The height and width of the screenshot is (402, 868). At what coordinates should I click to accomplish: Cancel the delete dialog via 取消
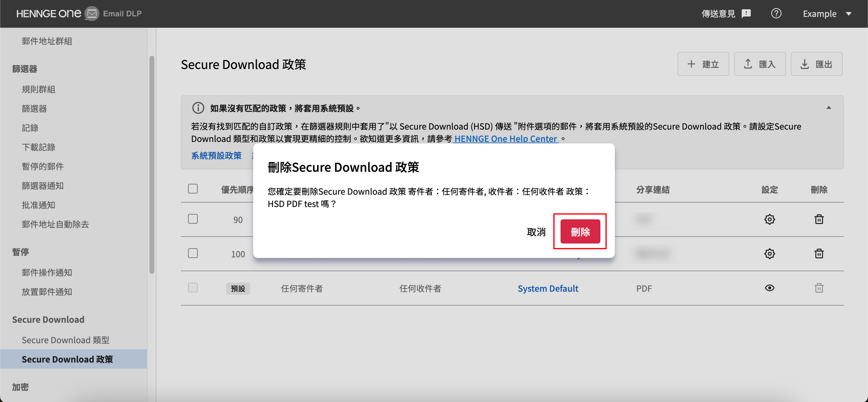[536, 232]
